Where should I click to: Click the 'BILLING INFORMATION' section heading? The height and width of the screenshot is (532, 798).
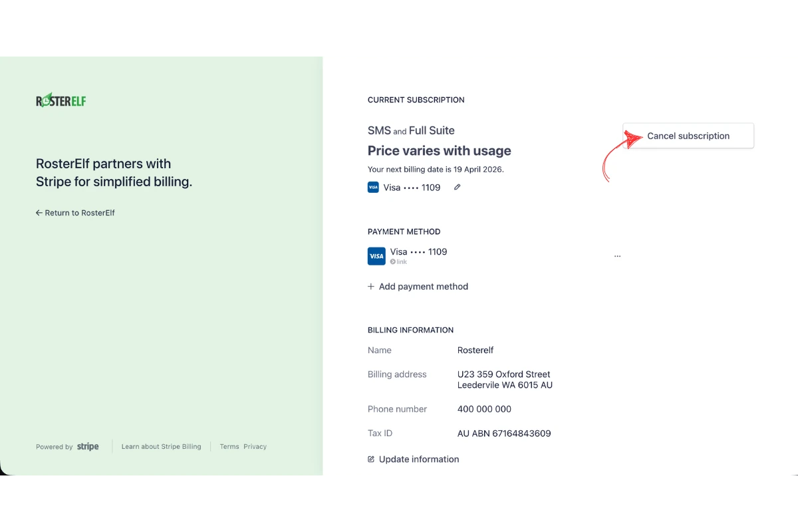point(410,330)
